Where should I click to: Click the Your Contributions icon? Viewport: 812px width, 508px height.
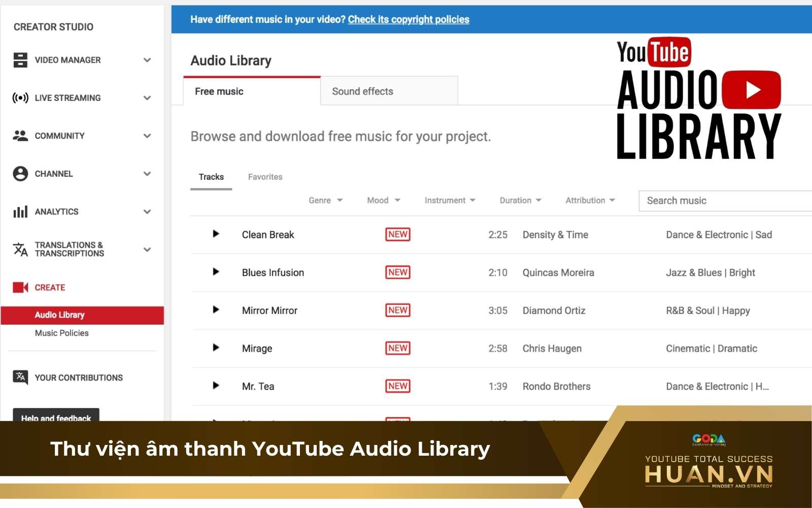(20, 377)
